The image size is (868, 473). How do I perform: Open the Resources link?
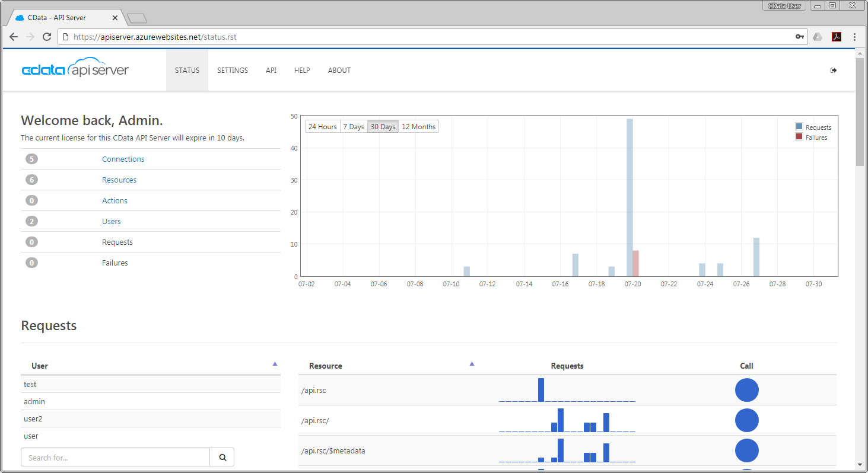coord(119,180)
